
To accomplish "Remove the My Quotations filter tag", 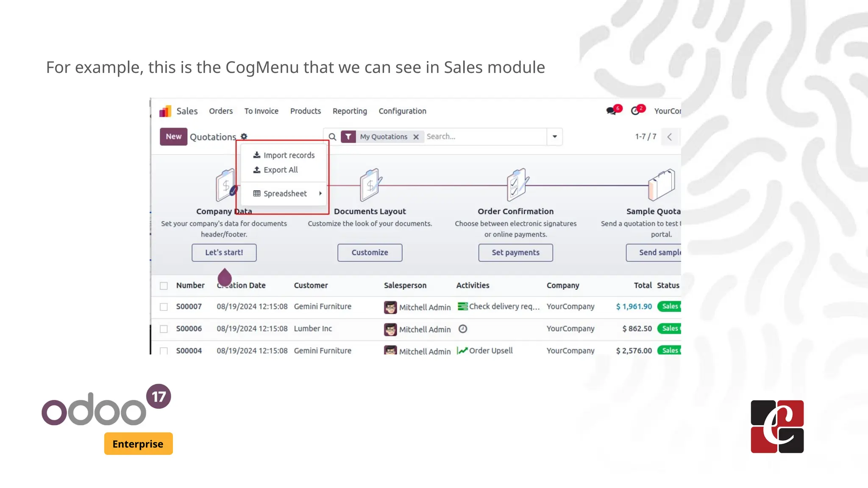I will tap(416, 137).
